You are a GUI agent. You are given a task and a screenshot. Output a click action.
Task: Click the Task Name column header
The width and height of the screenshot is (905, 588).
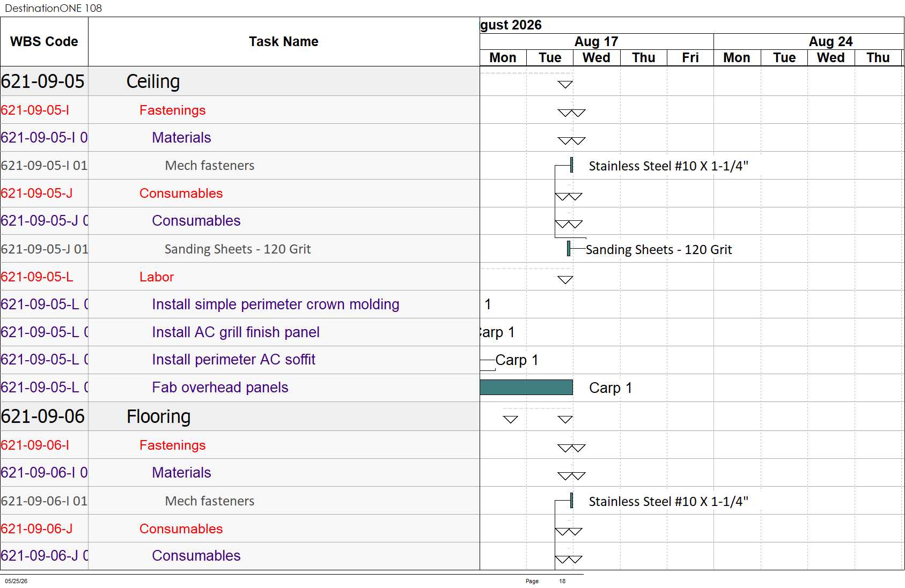[x=284, y=42]
